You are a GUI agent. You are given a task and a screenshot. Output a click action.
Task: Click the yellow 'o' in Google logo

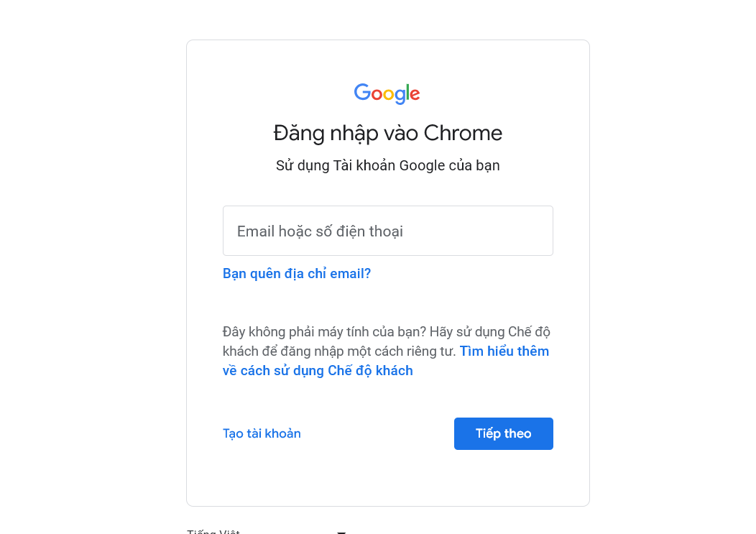pos(389,94)
